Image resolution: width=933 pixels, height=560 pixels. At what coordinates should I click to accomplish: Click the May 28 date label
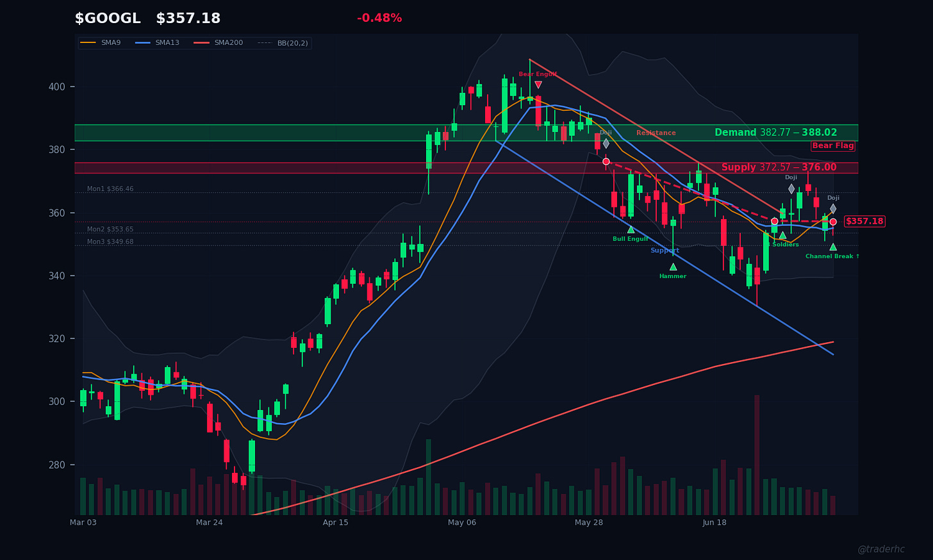click(x=589, y=523)
